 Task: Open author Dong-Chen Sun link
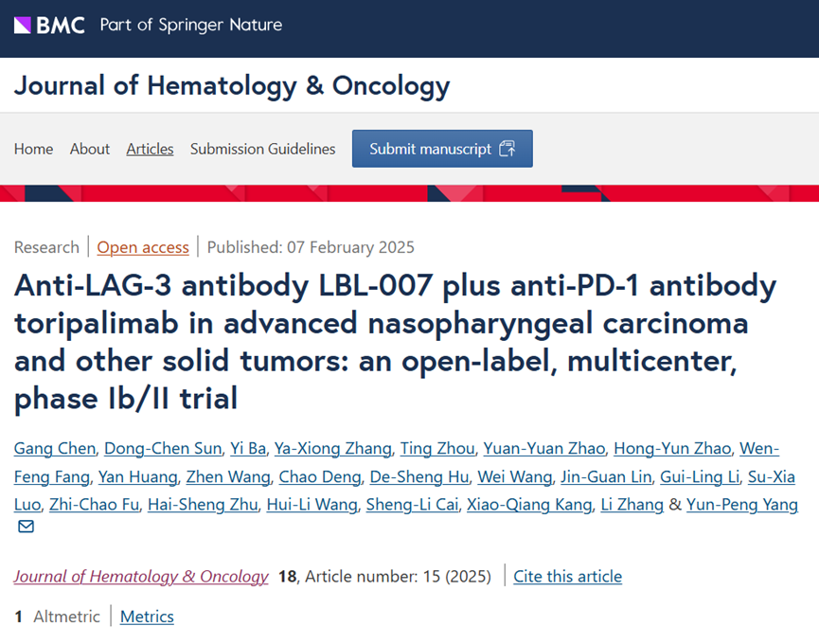[163, 448]
